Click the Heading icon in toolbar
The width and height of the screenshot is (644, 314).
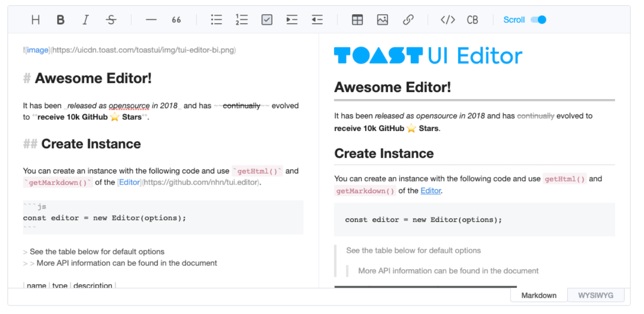(35, 20)
